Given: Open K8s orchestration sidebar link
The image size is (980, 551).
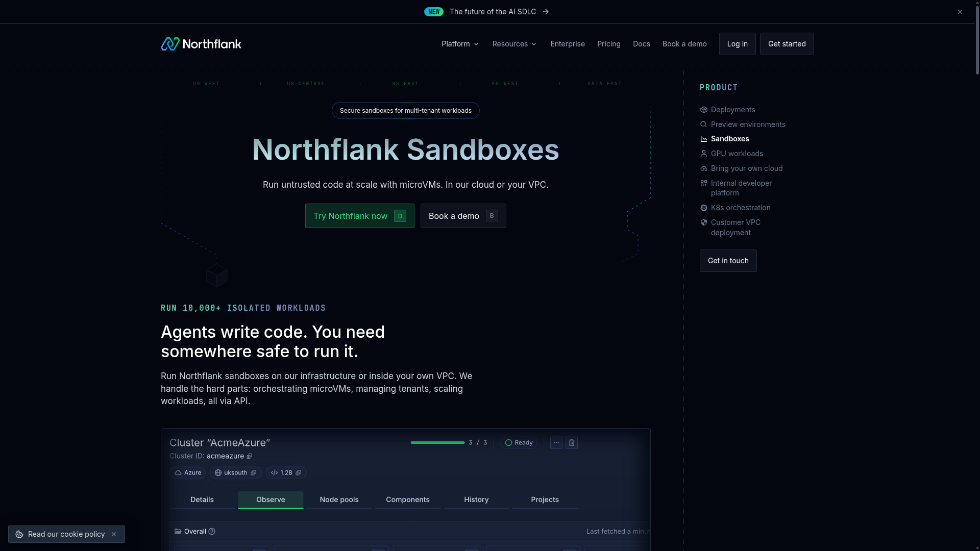Looking at the screenshot, I should 741,208.
